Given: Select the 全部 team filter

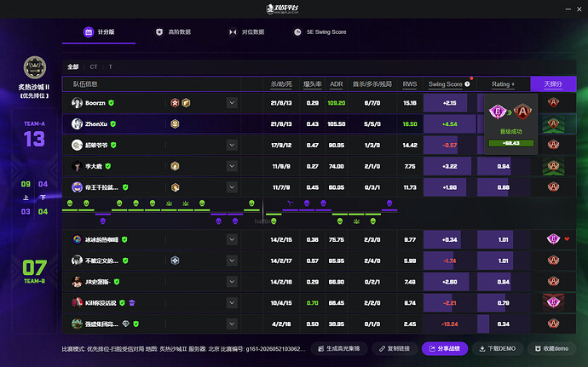Looking at the screenshot, I should tap(72, 66).
